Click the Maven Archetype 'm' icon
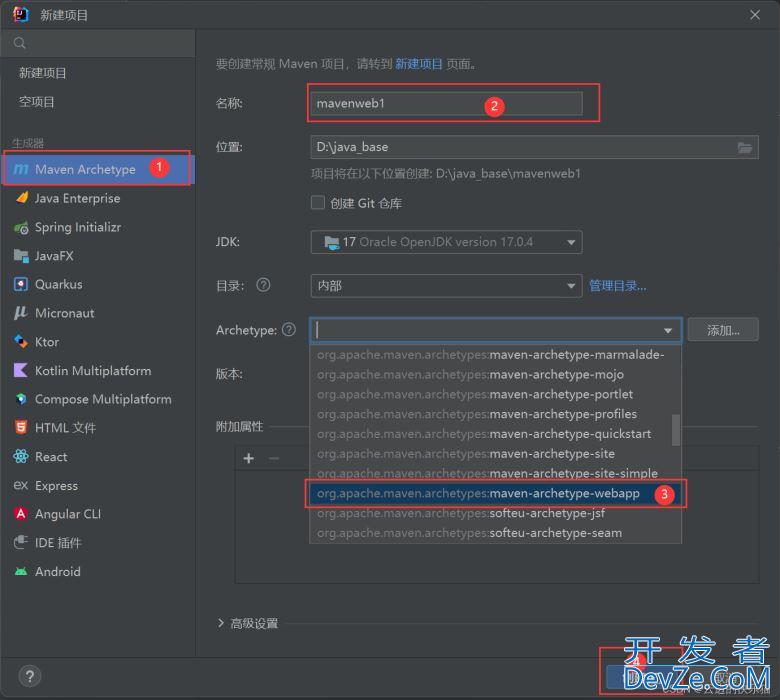Viewport: 780px width, 700px height. click(20, 170)
